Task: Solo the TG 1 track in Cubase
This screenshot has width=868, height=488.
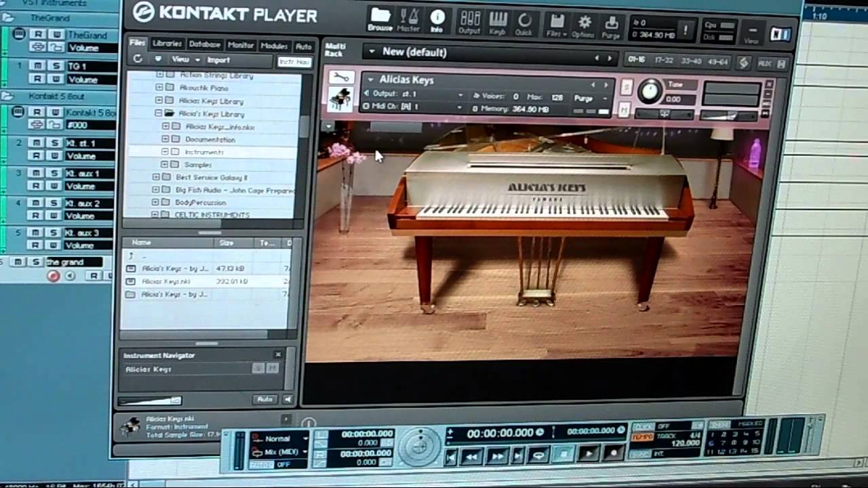Action: coord(56,66)
